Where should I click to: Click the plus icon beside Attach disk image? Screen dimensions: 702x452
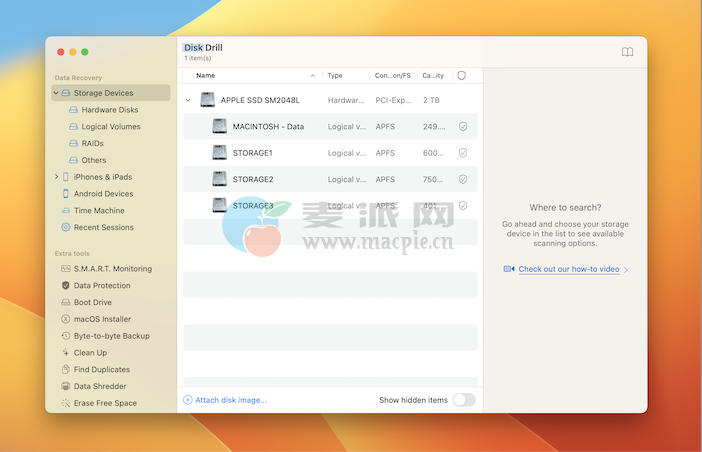[x=188, y=400]
